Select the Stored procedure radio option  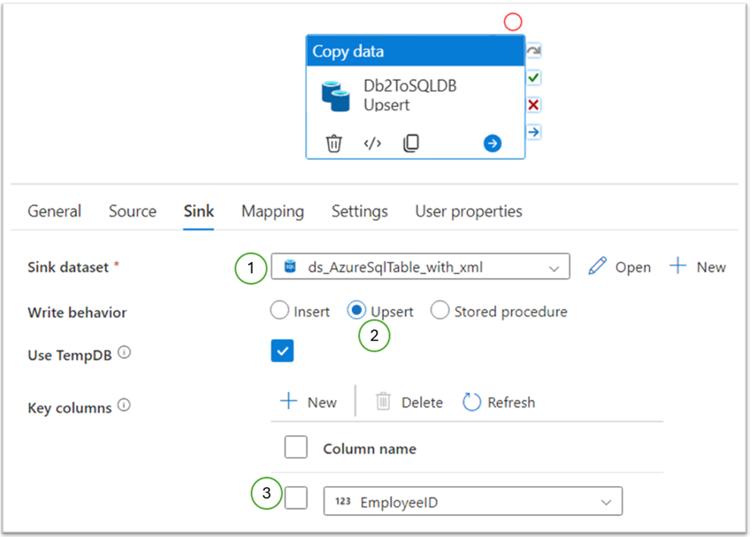(440, 311)
